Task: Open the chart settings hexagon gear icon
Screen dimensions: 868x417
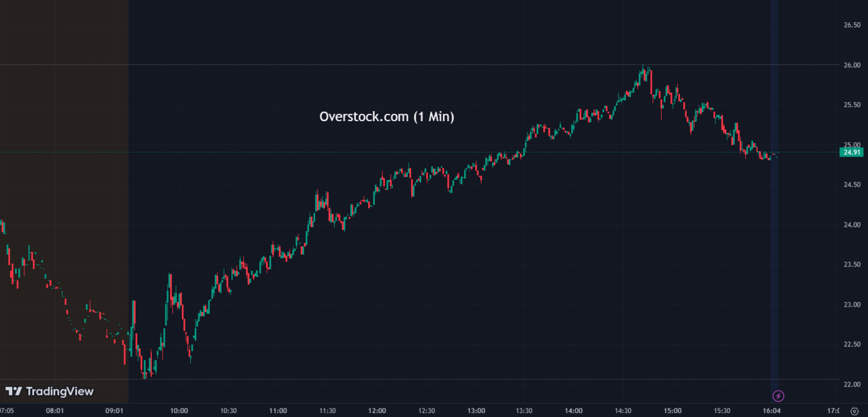Action: tap(854, 411)
